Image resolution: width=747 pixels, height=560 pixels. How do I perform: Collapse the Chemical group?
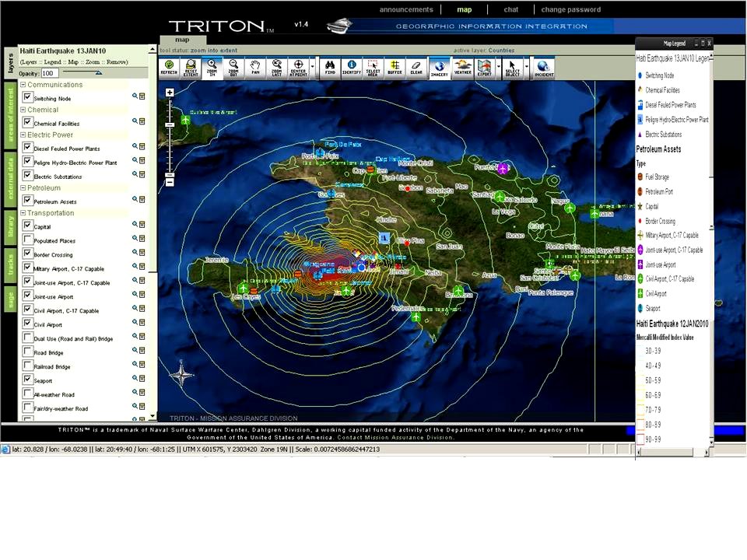tap(23, 110)
